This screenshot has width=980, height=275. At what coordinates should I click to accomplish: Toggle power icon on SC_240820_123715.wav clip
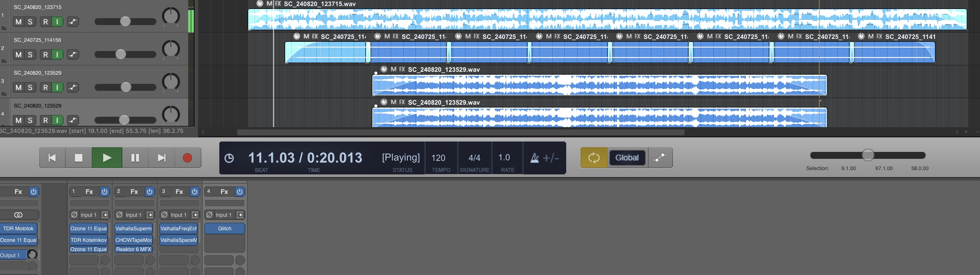pos(260,3)
